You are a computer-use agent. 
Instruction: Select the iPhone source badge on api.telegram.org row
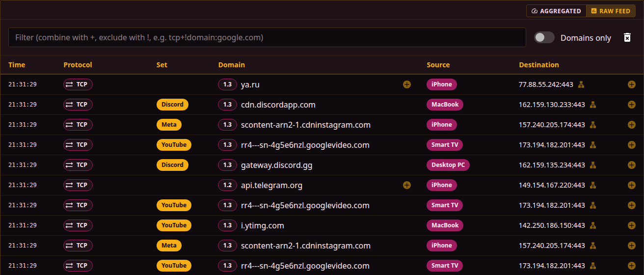pyautogui.click(x=442, y=185)
